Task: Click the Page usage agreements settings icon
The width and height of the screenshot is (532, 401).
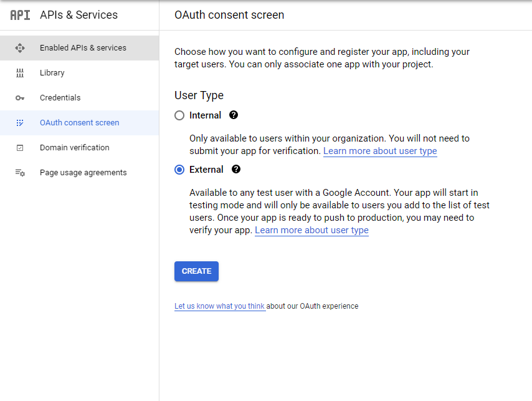Action: coord(20,173)
